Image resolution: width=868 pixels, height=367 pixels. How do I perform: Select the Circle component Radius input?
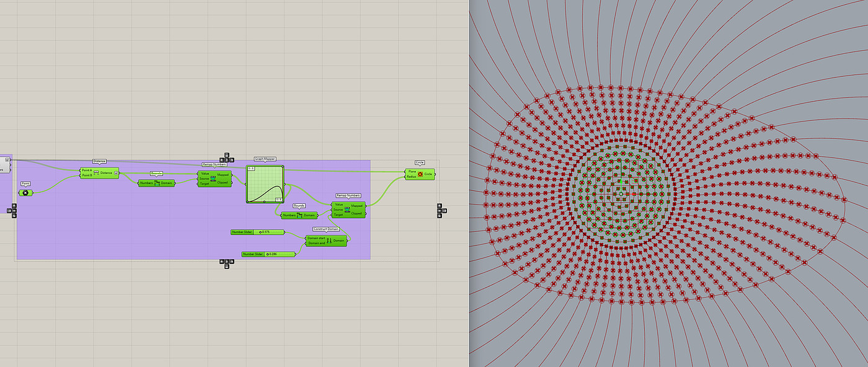pyautogui.click(x=412, y=177)
